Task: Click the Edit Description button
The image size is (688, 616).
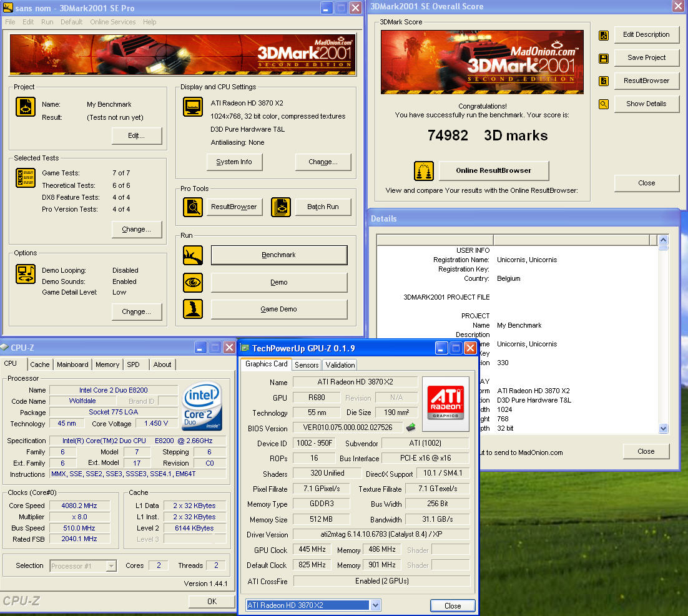Action: (646, 35)
